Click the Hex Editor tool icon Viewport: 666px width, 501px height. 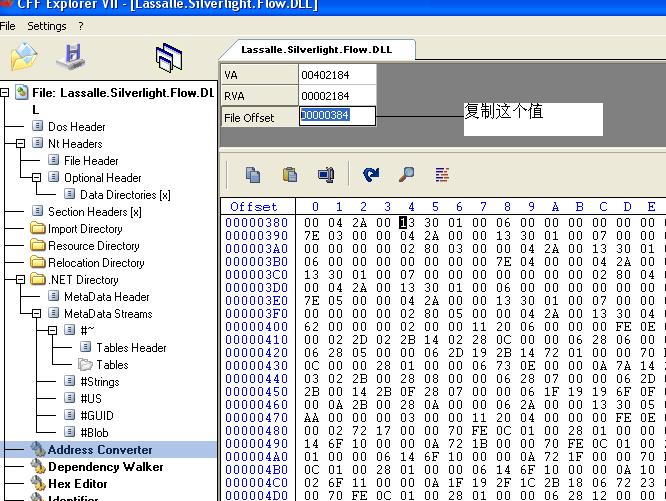(x=38, y=483)
